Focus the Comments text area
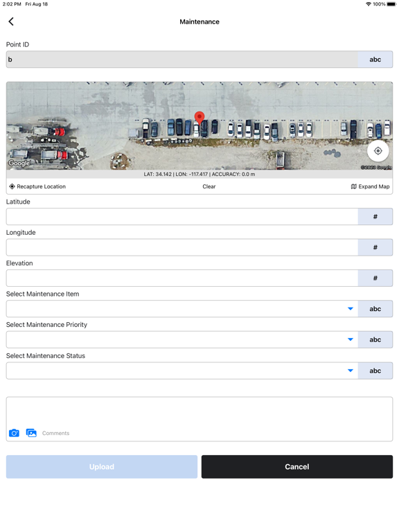Image resolution: width=399 pixels, height=532 pixels. 199,419
